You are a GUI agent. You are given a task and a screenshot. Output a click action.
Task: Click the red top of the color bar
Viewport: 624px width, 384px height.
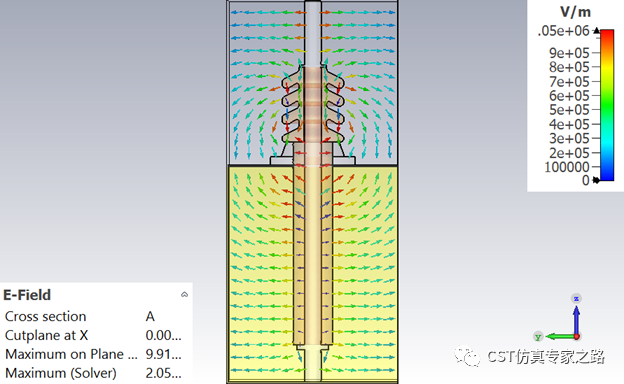pyautogui.click(x=607, y=35)
